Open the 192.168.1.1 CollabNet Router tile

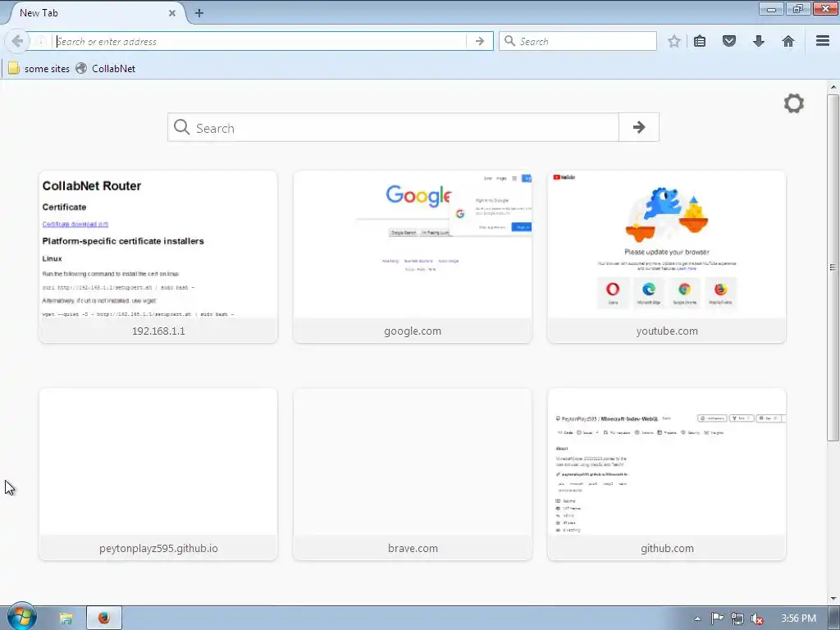pos(158,257)
